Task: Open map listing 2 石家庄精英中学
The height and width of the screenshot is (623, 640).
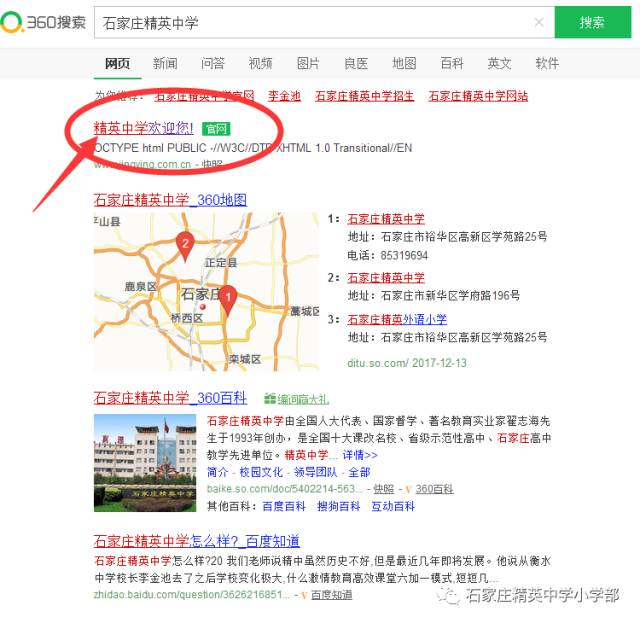Action: [x=386, y=278]
